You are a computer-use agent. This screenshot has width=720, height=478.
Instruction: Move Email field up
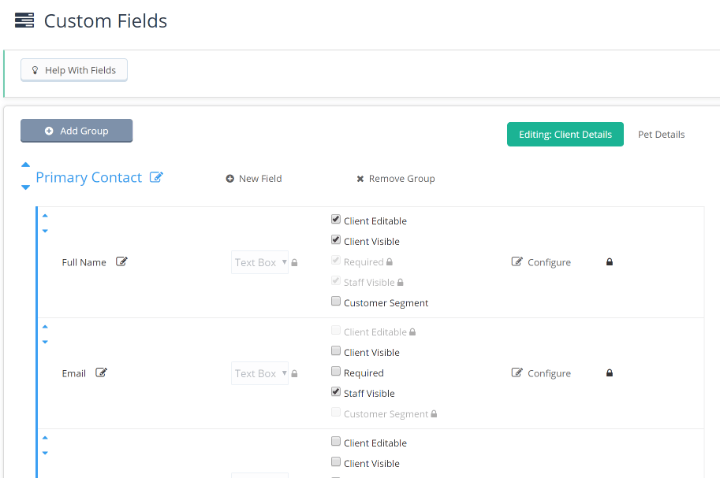(x=45, y=327)
